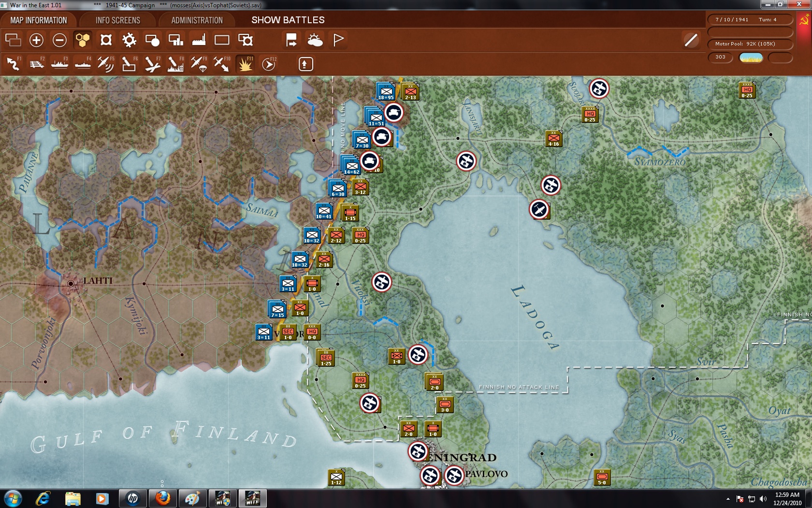Click the diagonal slash round button
Screen dimensions: 812x508
pyautogui.click(x=691, y=40)
